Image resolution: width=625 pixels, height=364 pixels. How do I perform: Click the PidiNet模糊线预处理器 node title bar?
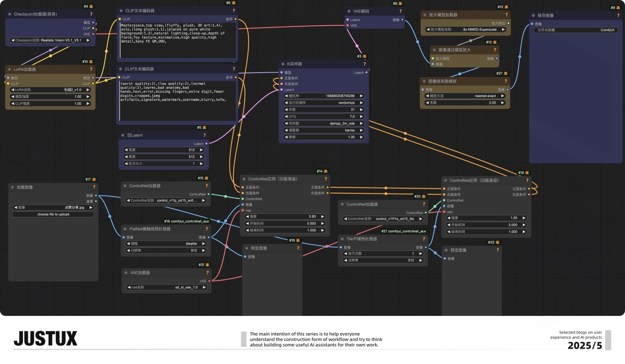150,229
